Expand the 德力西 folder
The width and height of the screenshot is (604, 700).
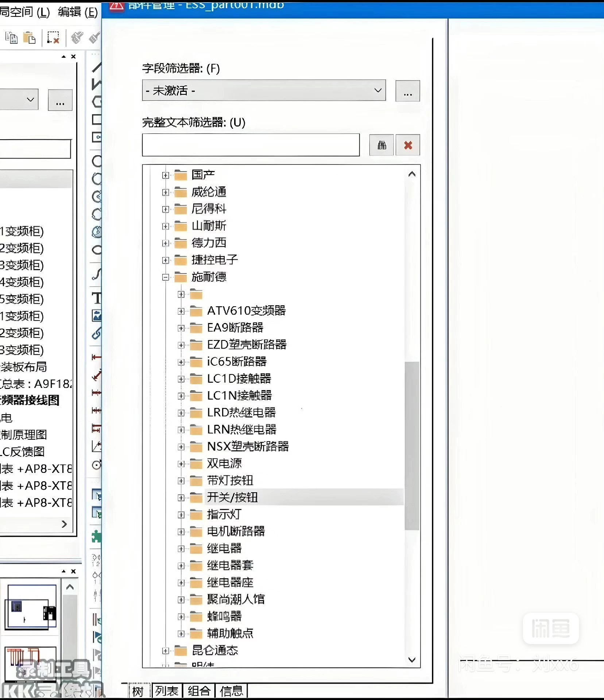pyautogui.click(x=166, y=243)
